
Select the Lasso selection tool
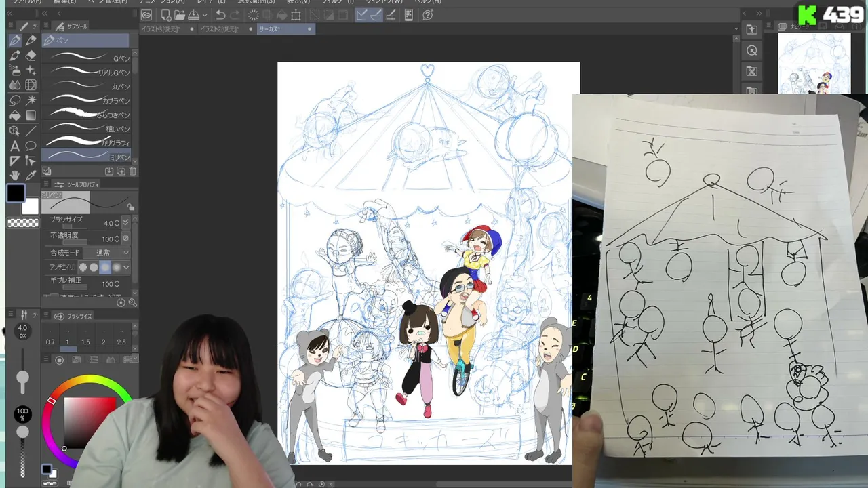[x=15, y=100]
